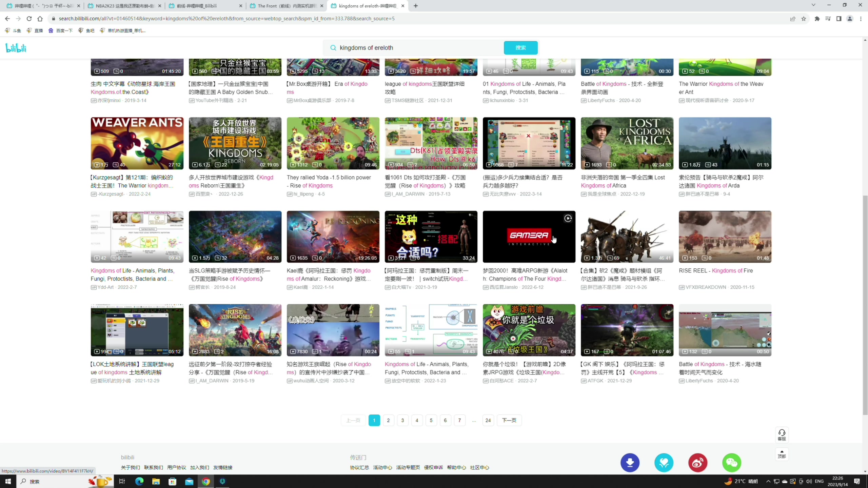Image resolution: width=868 pixels, height=488 pixels.
Task: Click the share page icon in address bar
Action: [x=793, y=19]
